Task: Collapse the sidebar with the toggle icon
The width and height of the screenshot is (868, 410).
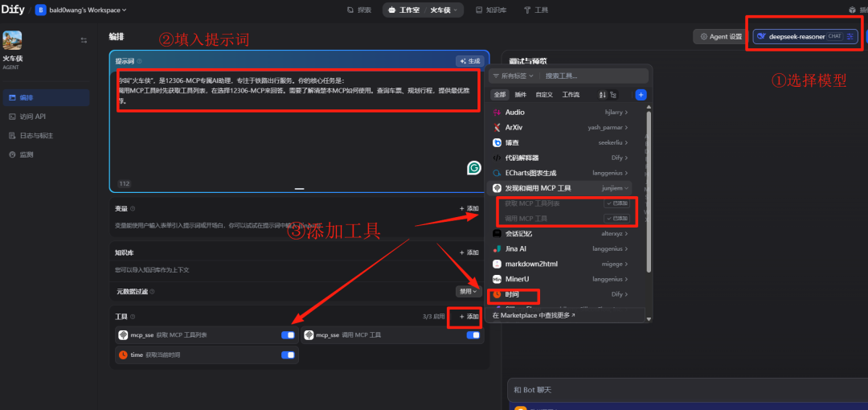Action: pos(84,40)
